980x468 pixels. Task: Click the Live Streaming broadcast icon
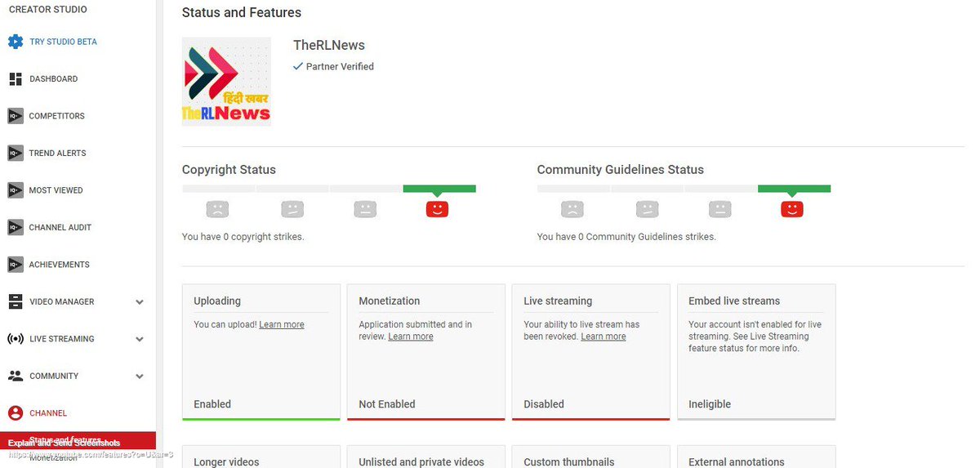point(16,339)
